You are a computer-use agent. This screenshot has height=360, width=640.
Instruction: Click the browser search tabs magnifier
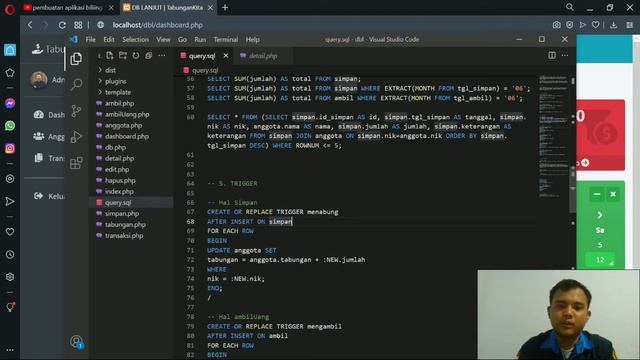coord(569,7)
